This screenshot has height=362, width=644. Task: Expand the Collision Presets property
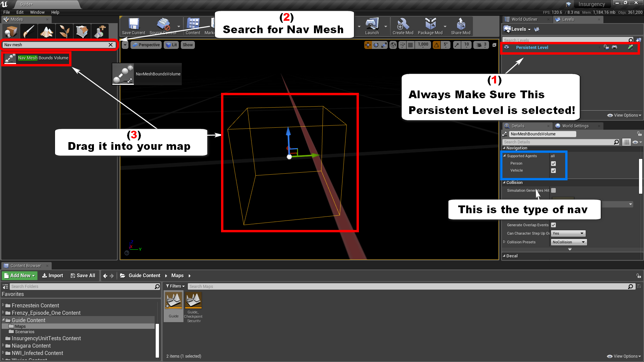click(504, 242)
